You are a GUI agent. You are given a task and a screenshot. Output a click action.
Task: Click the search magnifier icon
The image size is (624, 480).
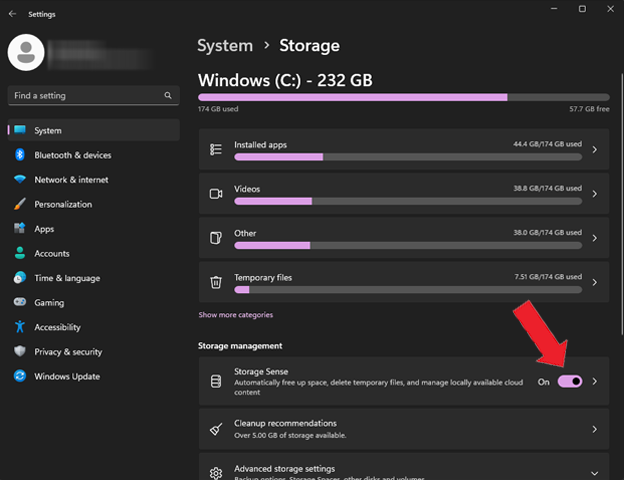click(168, 96)
